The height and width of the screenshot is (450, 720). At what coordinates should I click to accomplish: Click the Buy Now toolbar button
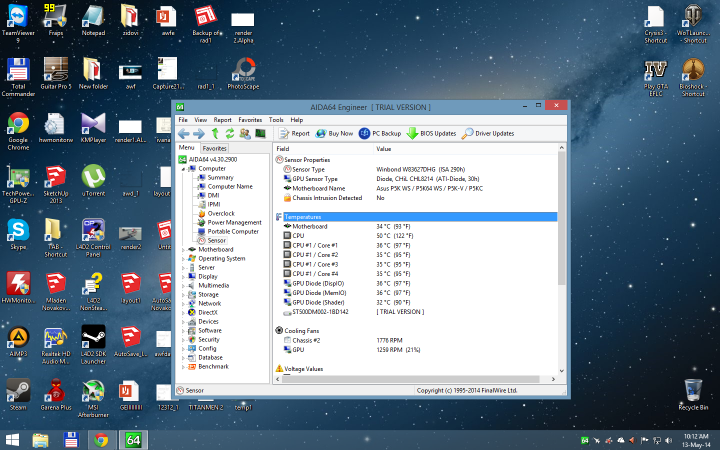334,134
